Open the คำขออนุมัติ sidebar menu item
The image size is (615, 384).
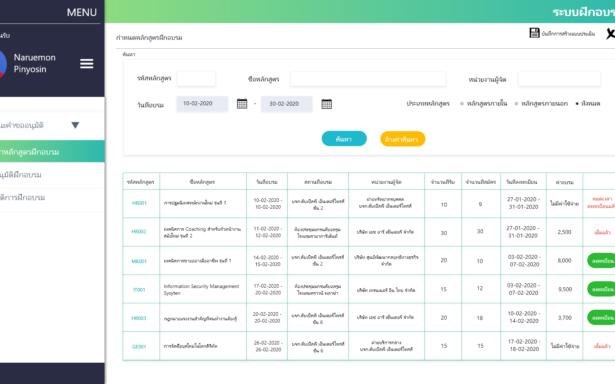(22, 126)
